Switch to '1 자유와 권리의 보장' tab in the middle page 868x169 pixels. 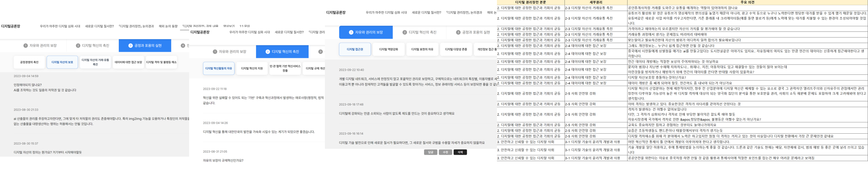point(229,52)
